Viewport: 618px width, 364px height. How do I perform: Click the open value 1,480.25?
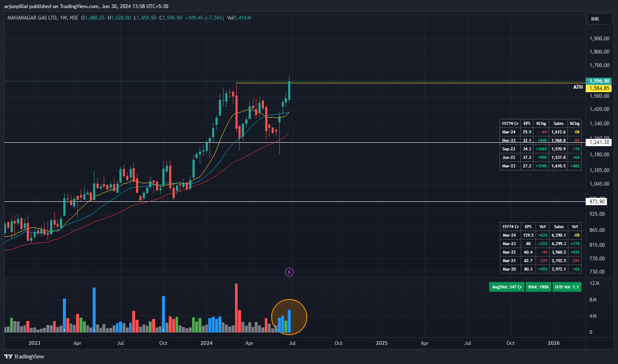94,18
